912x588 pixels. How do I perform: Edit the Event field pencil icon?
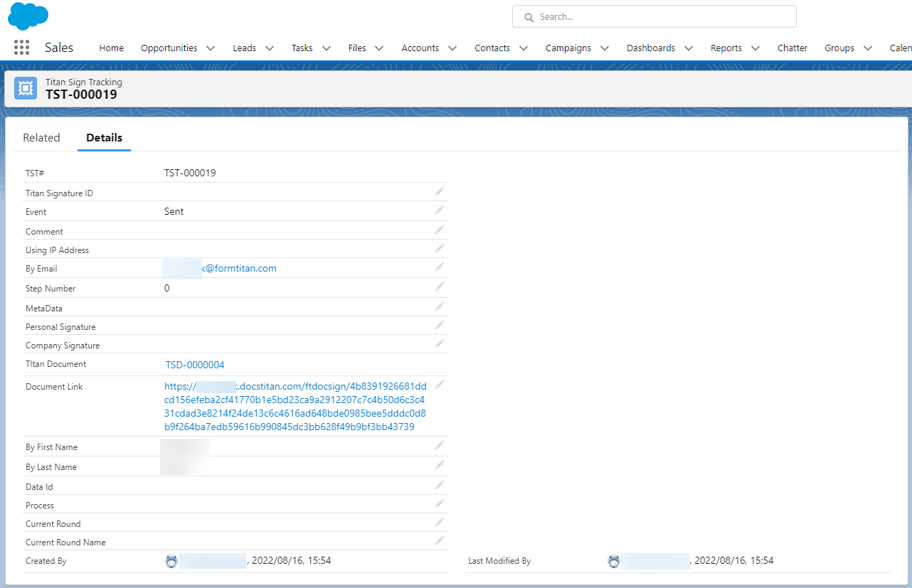(x=440, y=210)
